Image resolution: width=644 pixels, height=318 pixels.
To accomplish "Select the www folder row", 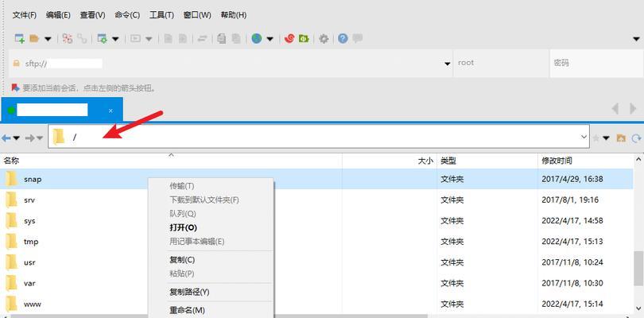I will [316, 304].
